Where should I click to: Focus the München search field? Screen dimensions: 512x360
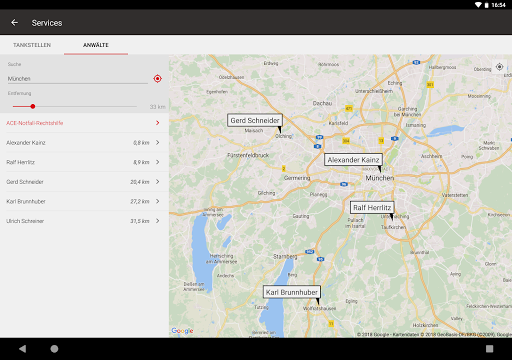77,79
